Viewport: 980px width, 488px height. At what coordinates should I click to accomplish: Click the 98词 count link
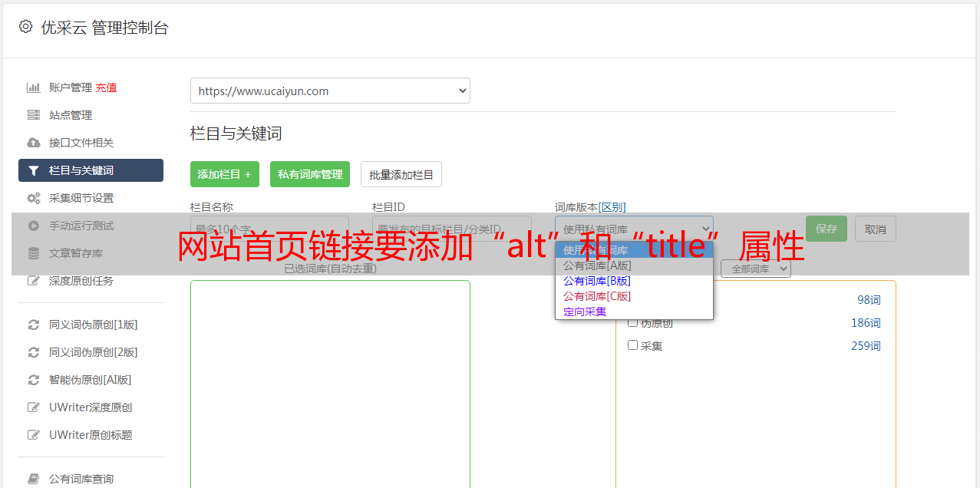coord(869,300)
